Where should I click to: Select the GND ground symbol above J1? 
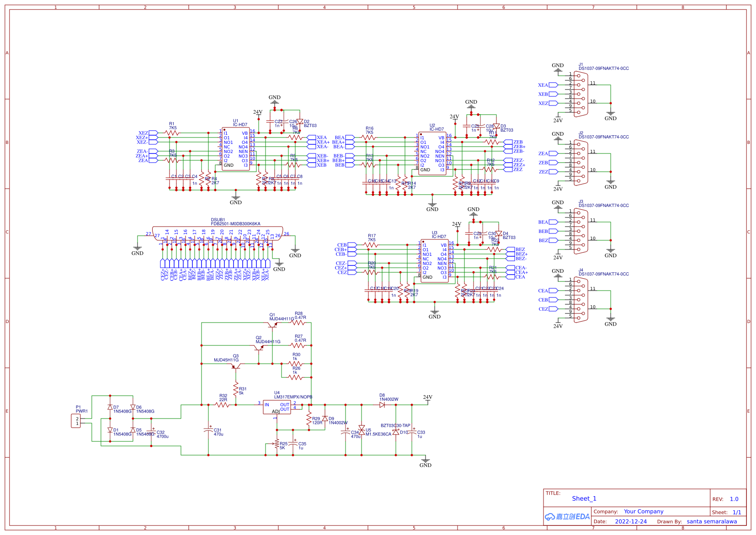(558, 69)
